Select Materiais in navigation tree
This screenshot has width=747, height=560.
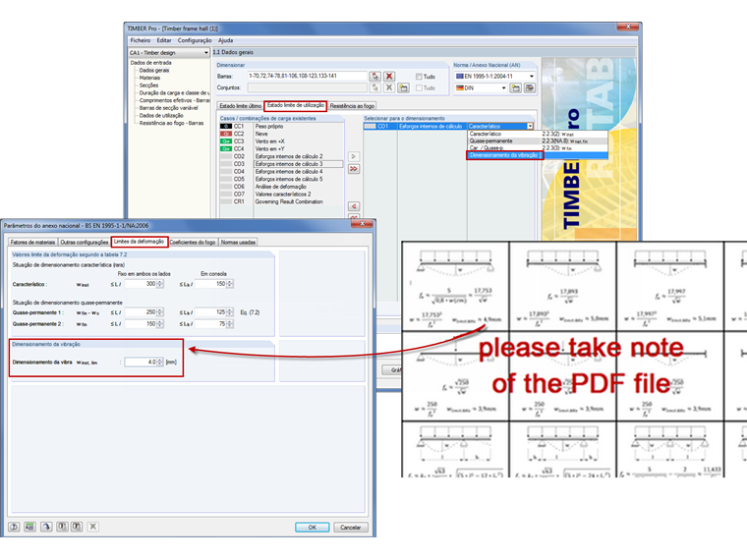[x=149, y=78]
